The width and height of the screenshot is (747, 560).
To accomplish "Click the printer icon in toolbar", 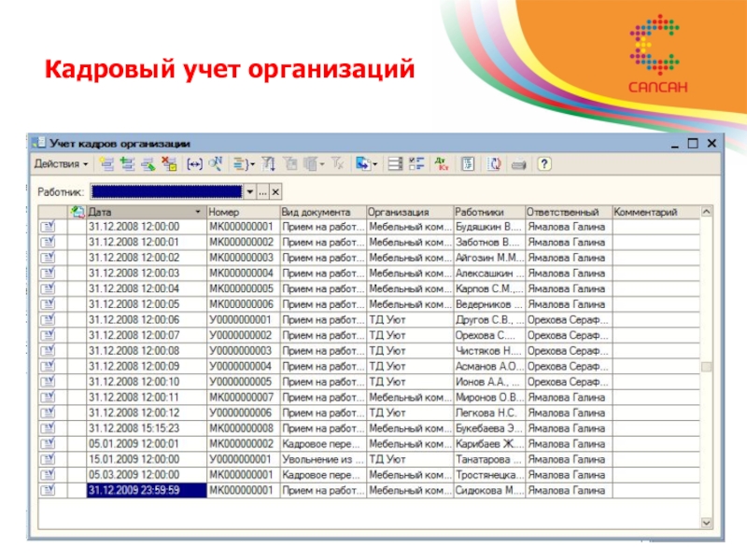I will pos(518,164).
